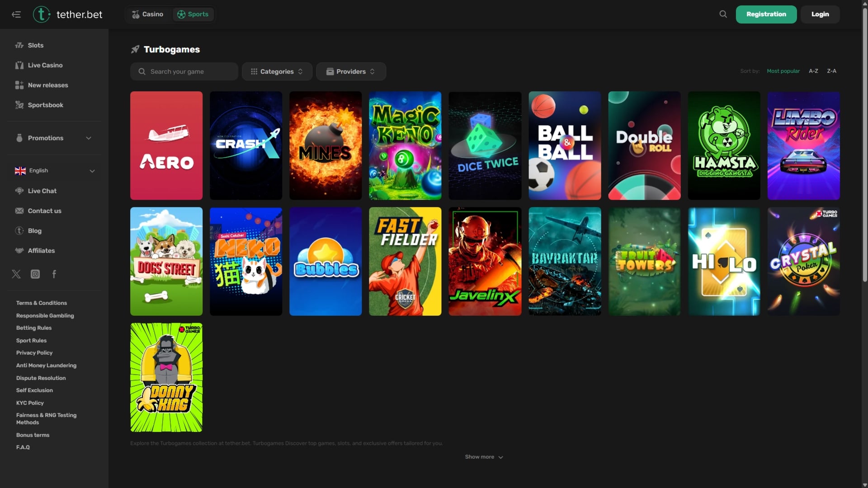868x488 pixels.
Task: Sort games by Most popular
Action: click(783, 71)
